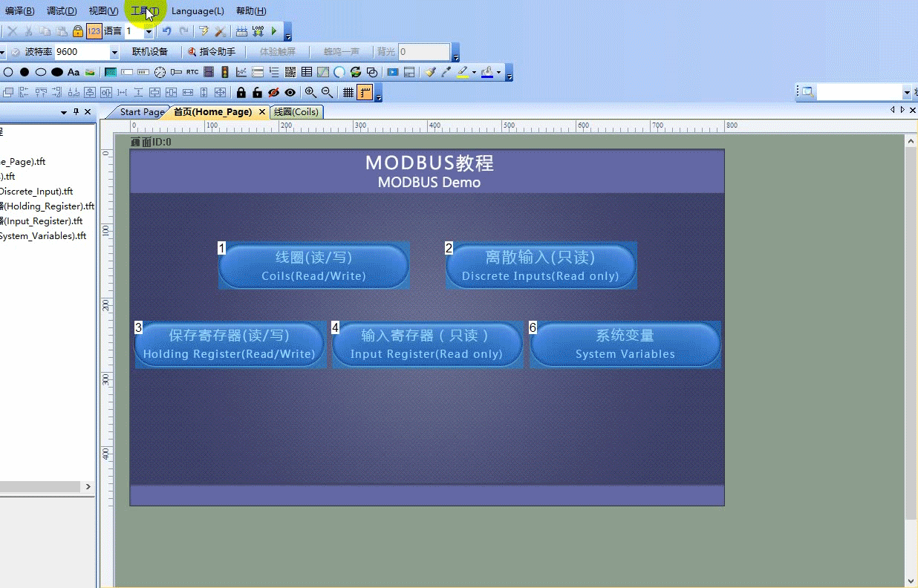Select the QR code control icon
The width and height of the screenshot is (918, 588).
click(290, 72)
